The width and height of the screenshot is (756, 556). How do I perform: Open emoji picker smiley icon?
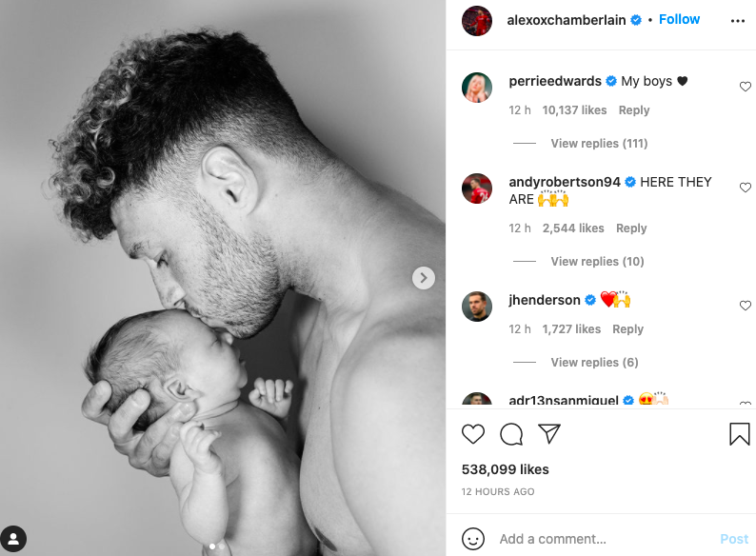point(473,538)
